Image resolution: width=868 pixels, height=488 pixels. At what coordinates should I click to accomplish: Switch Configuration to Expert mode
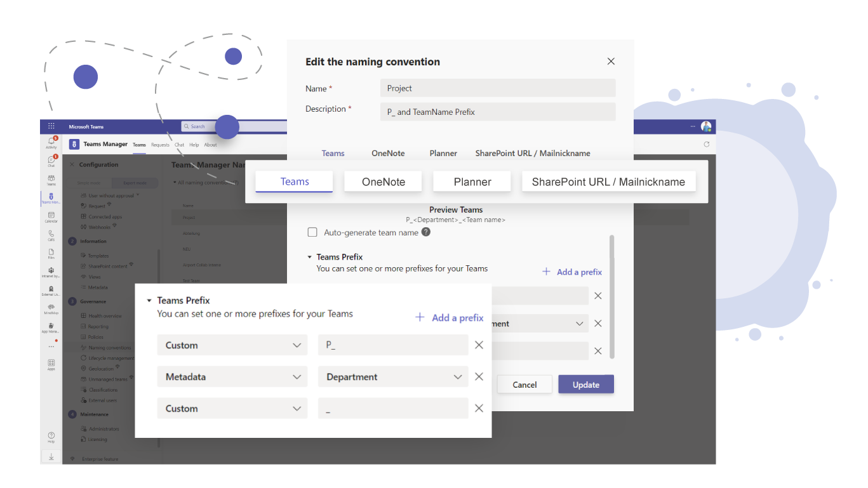pos(134,183)
